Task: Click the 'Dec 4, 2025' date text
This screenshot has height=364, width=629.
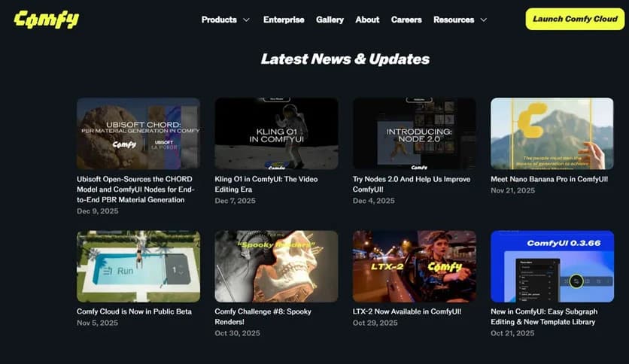Action: [373, 201]
